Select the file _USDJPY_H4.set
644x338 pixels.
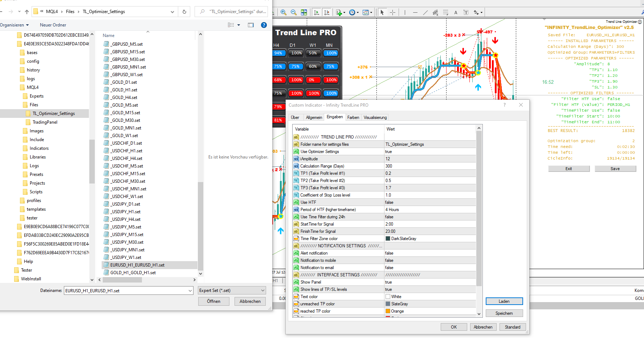(x=126, y=219)
